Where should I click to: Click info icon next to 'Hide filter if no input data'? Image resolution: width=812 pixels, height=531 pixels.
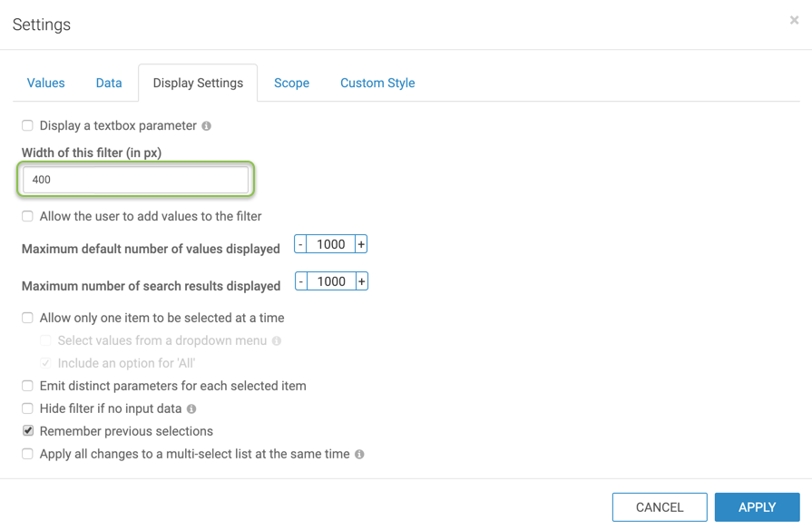point(191,409)
